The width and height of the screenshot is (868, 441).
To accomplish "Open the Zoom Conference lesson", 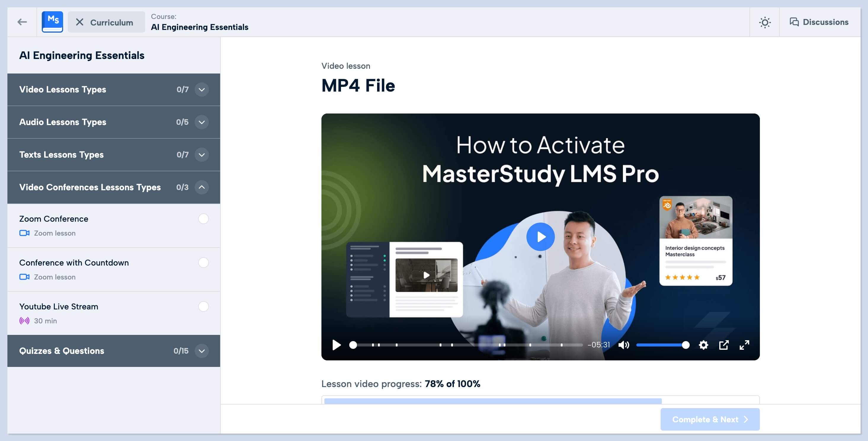I will pyautogui.click(x=113, y=226).
